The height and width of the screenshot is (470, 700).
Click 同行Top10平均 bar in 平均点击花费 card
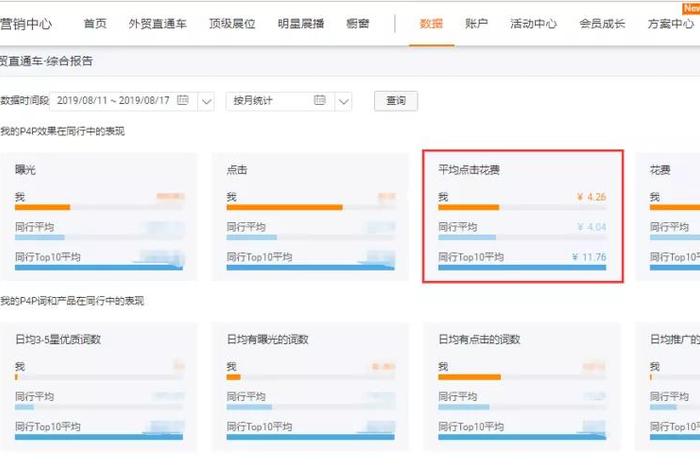click(x=522, y=268)
